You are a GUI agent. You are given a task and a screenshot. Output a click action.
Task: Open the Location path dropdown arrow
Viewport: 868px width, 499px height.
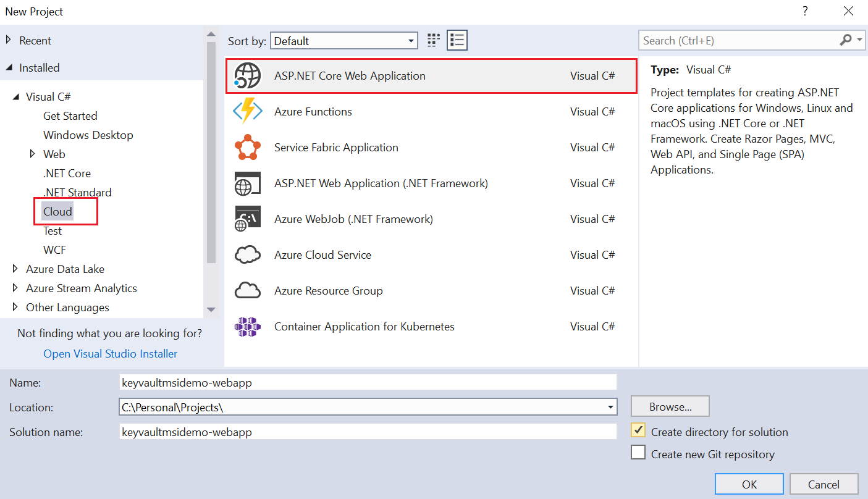click(x=610, y=407)
